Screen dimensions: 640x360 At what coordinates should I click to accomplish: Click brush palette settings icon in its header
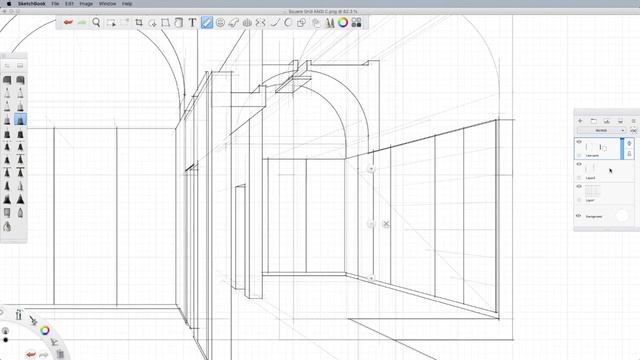pyautogui.click(x=7, y=66)
